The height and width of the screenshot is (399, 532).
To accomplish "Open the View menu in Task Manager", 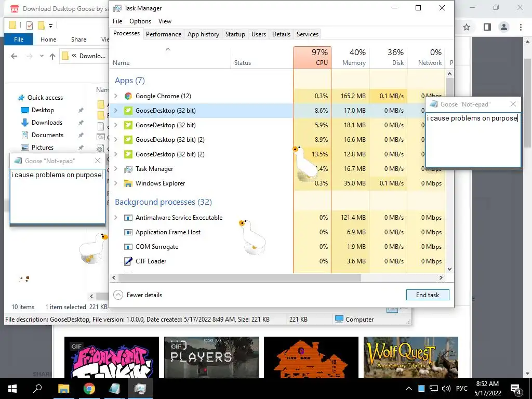I will (165, 21).
